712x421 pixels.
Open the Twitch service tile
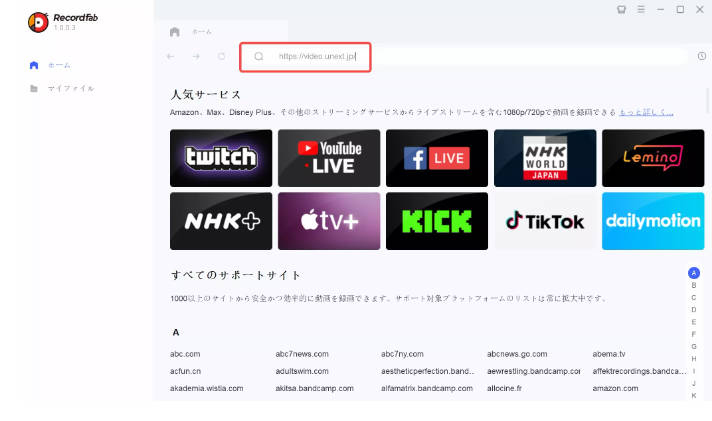click(x=221, y=158)
